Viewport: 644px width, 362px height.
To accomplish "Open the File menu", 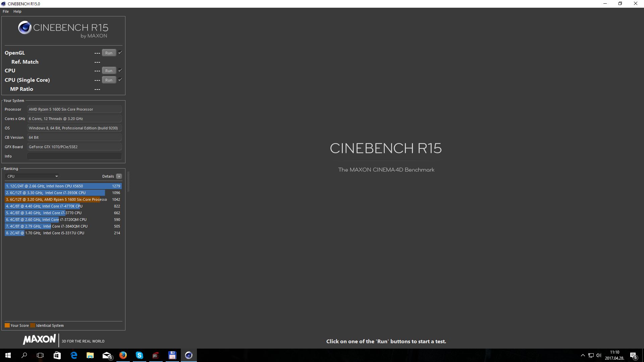I will click(x=6, y=11).
